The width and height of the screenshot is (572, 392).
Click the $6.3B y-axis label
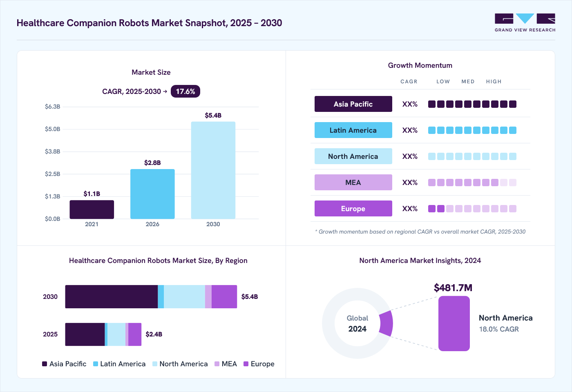(52, 107)
